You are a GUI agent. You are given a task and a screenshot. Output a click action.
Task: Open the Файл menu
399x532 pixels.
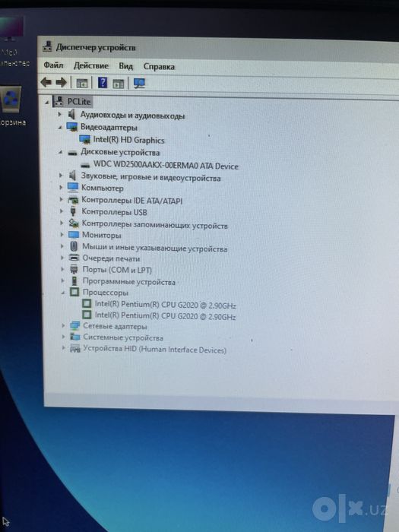(53, 65)
